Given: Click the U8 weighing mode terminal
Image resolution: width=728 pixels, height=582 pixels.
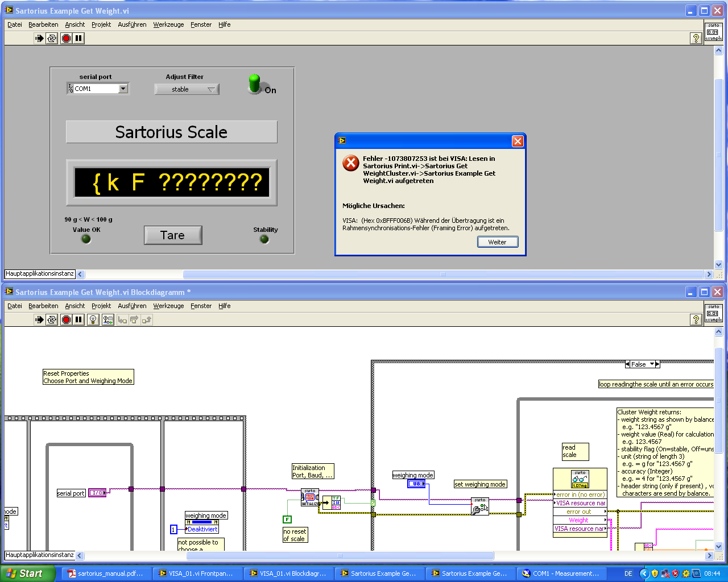Looking at the screenshot, I should tap(416, 484).
